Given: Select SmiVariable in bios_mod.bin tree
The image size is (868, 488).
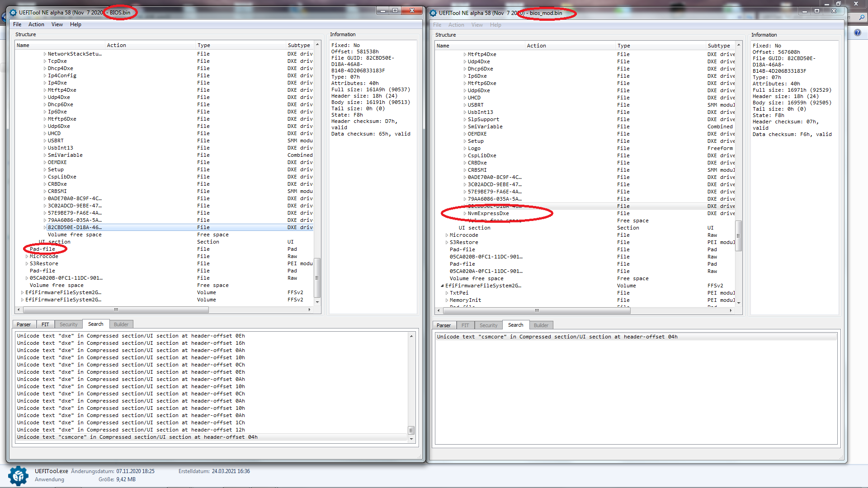Looking at the screenshot, I should click(485, 127).
